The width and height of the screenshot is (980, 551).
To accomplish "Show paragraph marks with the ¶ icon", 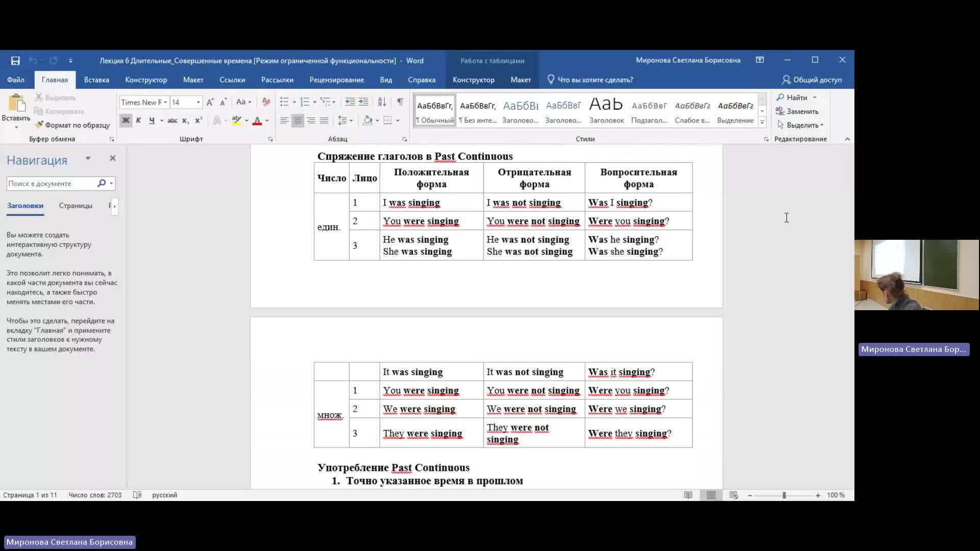I will [400, 102].
